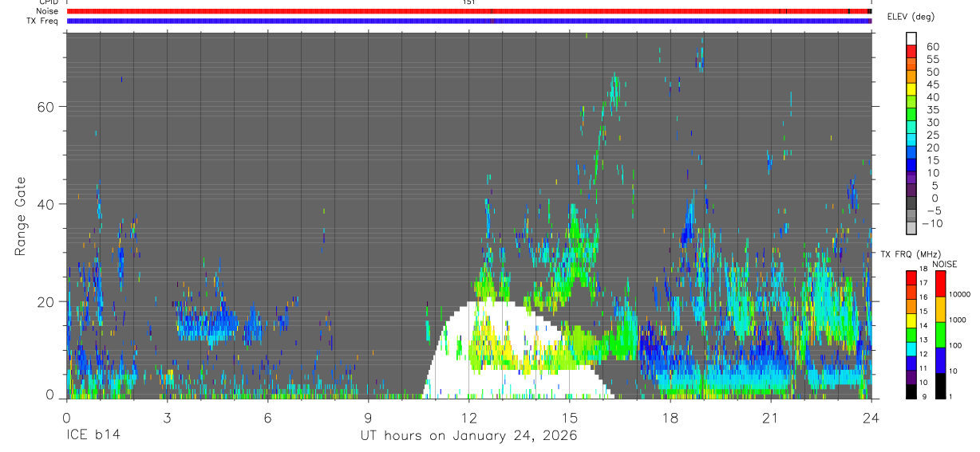The width and height of the screenshot is (980, 452).
Task: Click the '10000' tick on NOISE colorbar
Action: coord(959,295)
